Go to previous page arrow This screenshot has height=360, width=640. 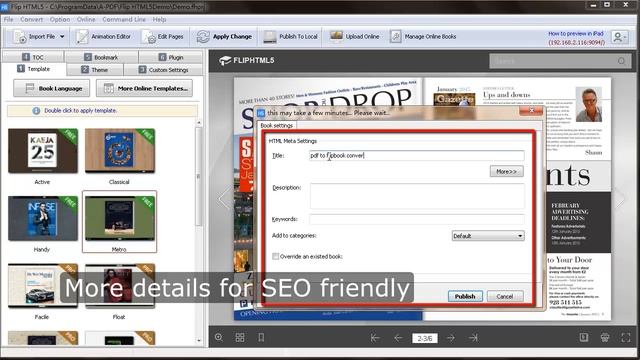tap(398, 338)
